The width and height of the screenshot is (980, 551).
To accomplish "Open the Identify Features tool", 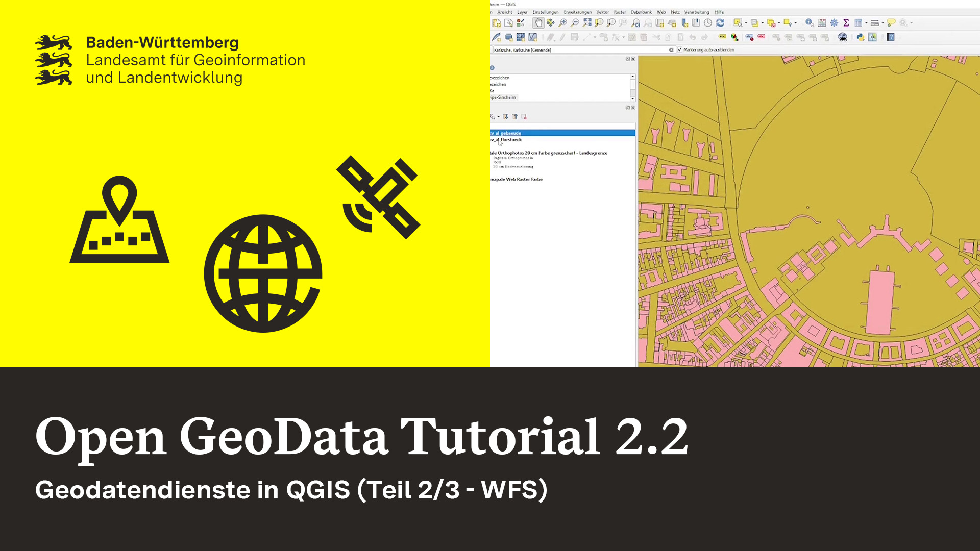I will pos(809,23).
